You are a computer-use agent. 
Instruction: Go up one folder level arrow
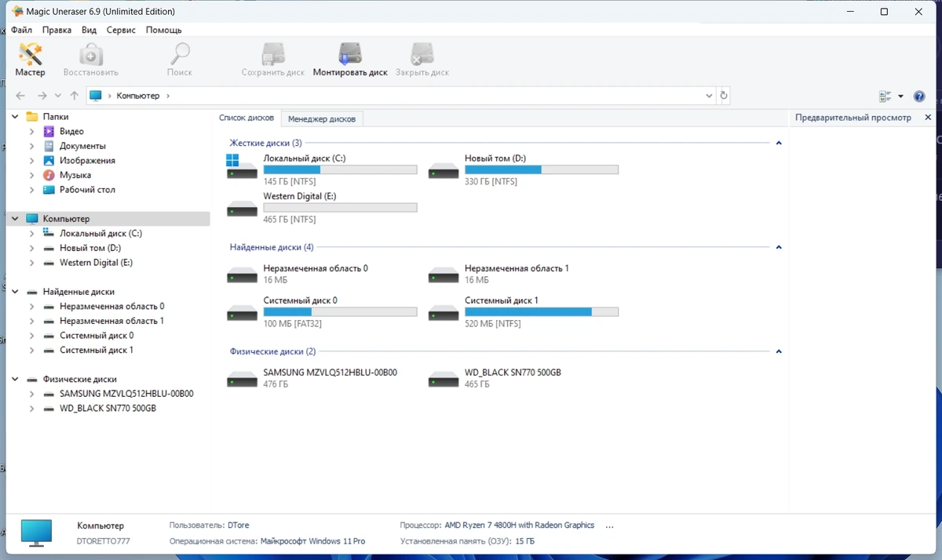click(75, 96)
